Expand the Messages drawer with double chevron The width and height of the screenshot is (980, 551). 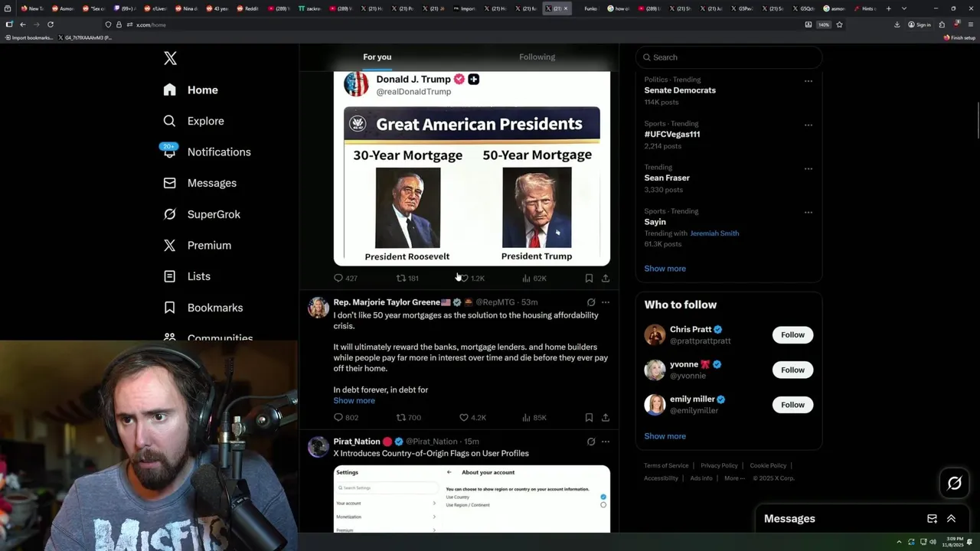[951, 519]
